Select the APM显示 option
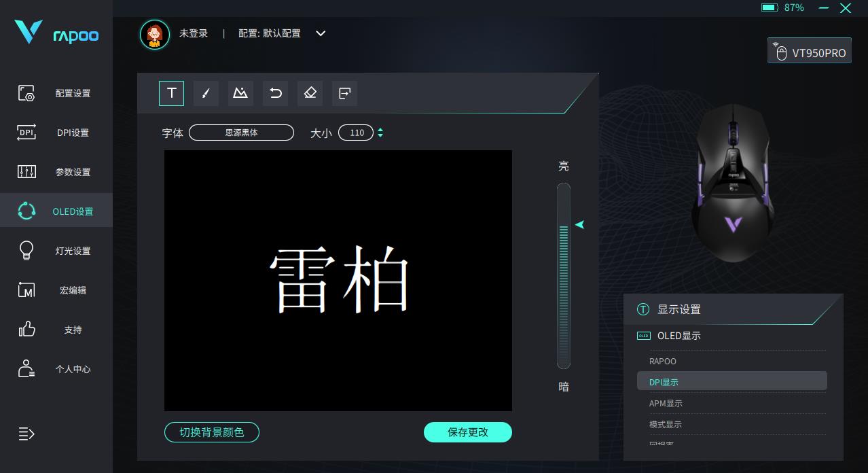868x473 pixels. [732, 403]
